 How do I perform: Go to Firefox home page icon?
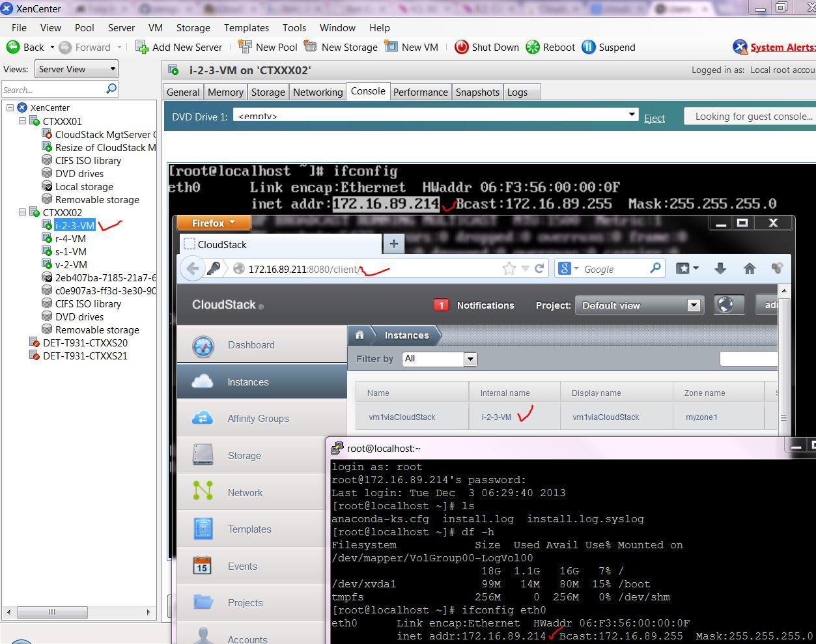750,268
